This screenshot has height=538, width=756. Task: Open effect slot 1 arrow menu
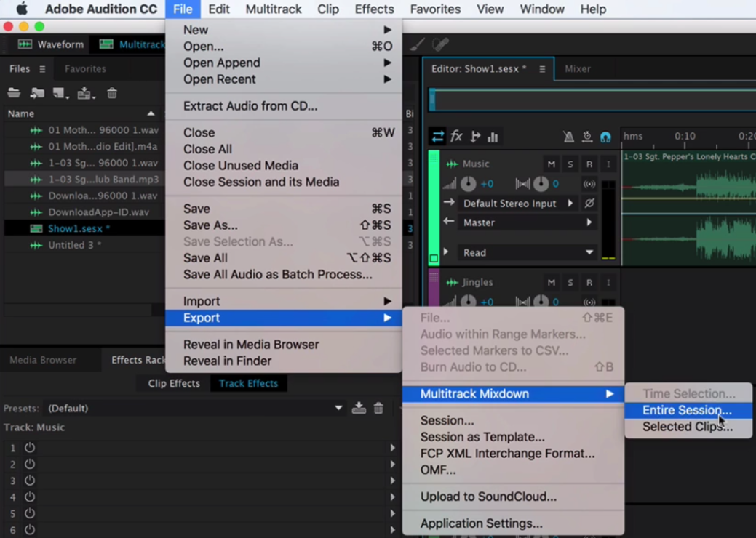392,447
